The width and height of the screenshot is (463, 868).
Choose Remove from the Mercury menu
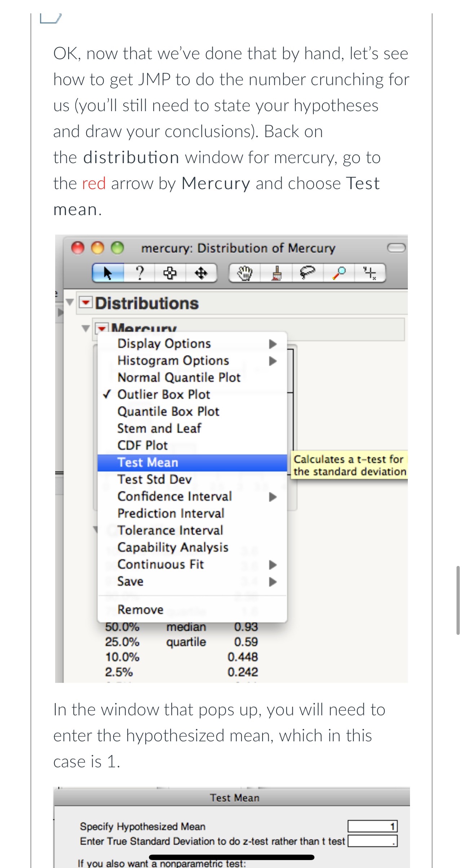(x=192, y=610)
